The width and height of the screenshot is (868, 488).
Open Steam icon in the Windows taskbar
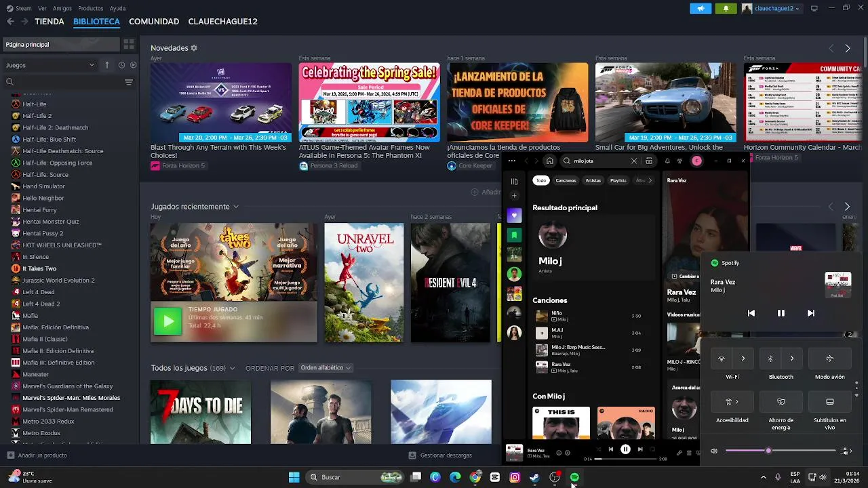pyautogui.click(x=534, y=477)
